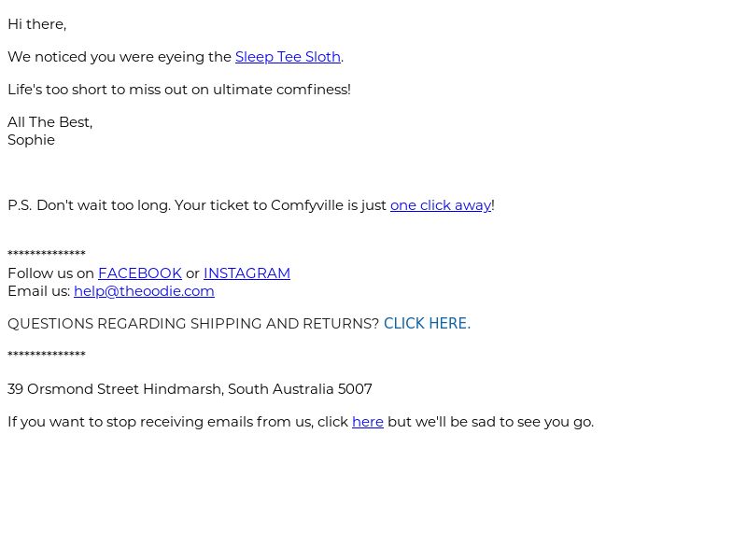Click the 'QUESTIONS REGARDING SHIPPING AND RETURNS?' text
Image resolution: width=747 pixels, height=560 pixels.
(193, 323)
